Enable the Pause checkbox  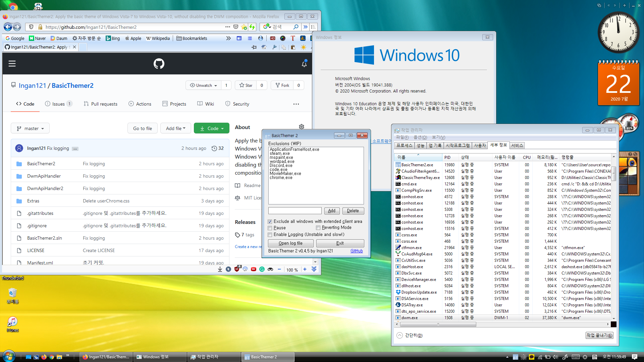[270, 228]
